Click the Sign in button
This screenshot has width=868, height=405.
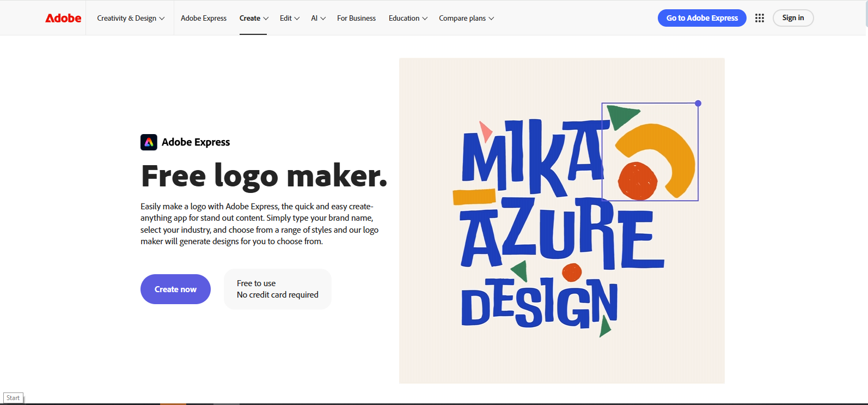(x=793, y=18)
